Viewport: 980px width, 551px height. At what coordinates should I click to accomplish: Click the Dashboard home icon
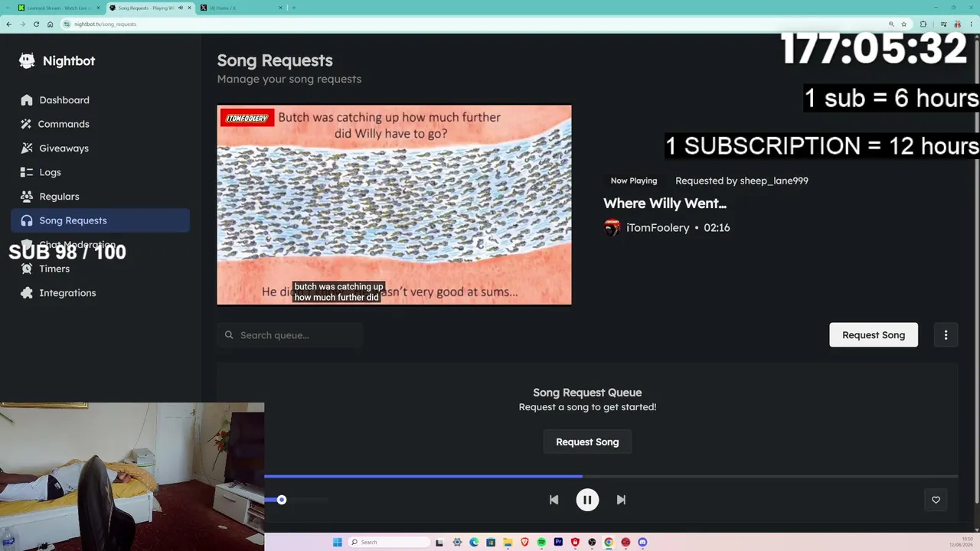coord(27,100)
